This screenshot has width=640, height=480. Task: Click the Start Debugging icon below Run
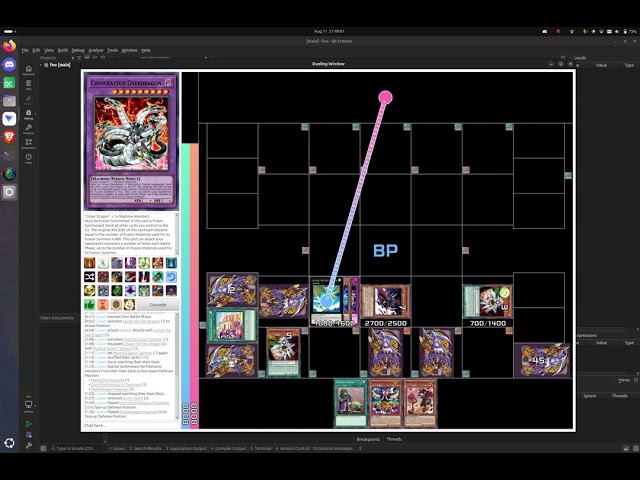29,435
